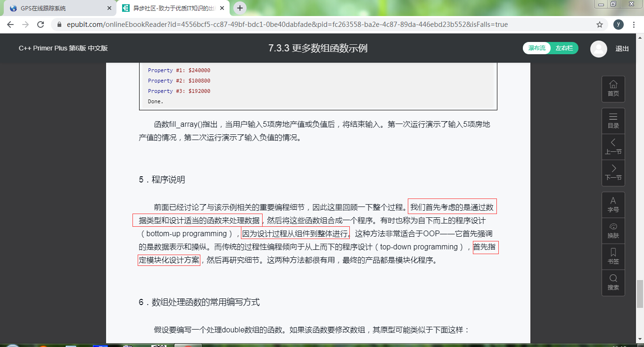The width and height of the screenshot is (644, 347).
Task: Add a bookmark with the 书签 icon
Action: click(x=613, y=256)
